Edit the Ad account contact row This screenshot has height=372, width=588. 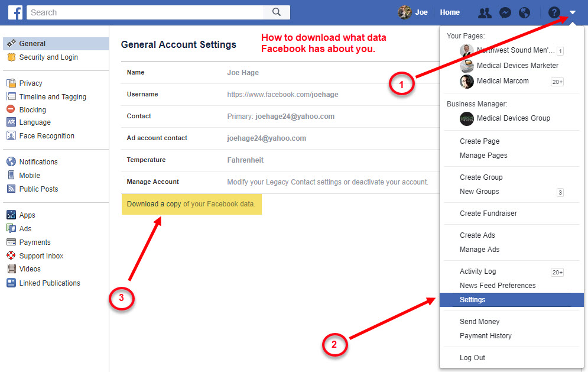point(280,138)
